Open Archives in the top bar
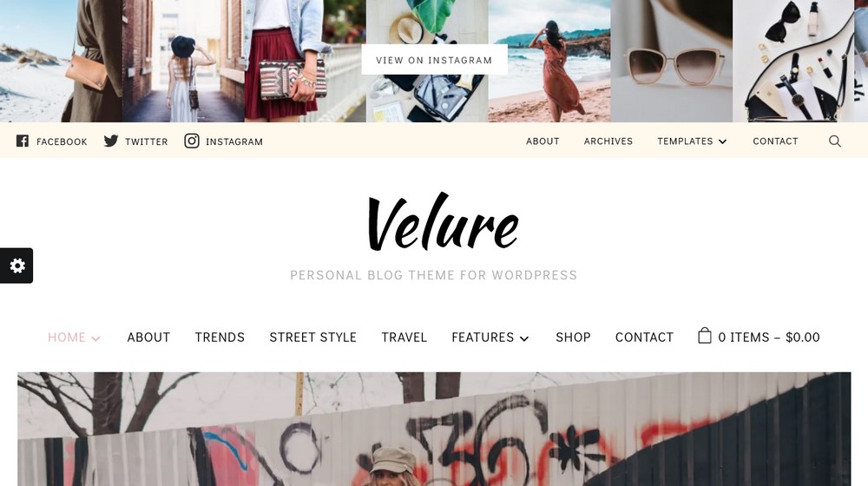Image resolution: width=868 pixels, height=486 pixels. tap(608, 141)
